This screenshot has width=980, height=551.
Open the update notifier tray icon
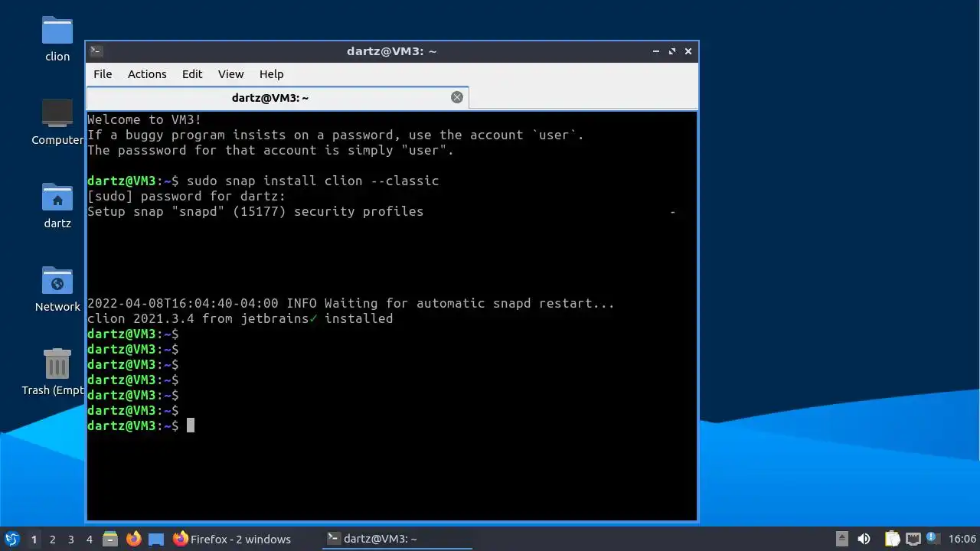tap(932, 538)
